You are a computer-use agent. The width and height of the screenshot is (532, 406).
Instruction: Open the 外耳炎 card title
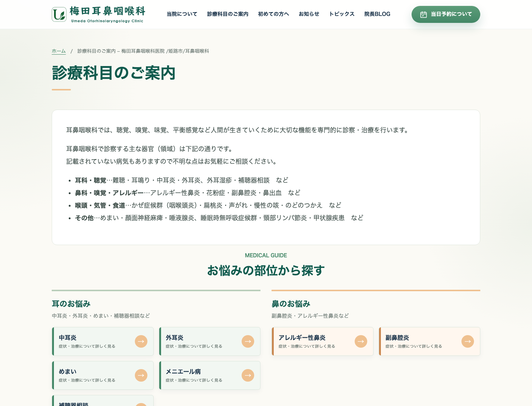[x=174, y=338]
